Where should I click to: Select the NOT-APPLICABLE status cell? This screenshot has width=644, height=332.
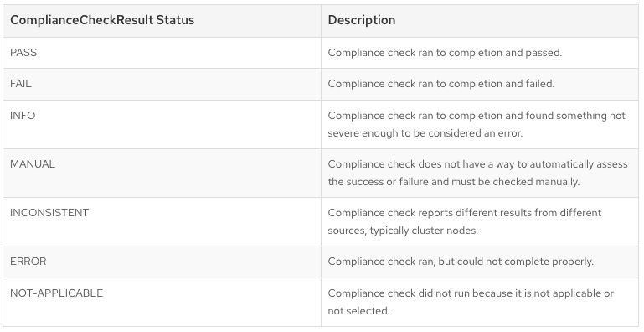pos(162,302)
